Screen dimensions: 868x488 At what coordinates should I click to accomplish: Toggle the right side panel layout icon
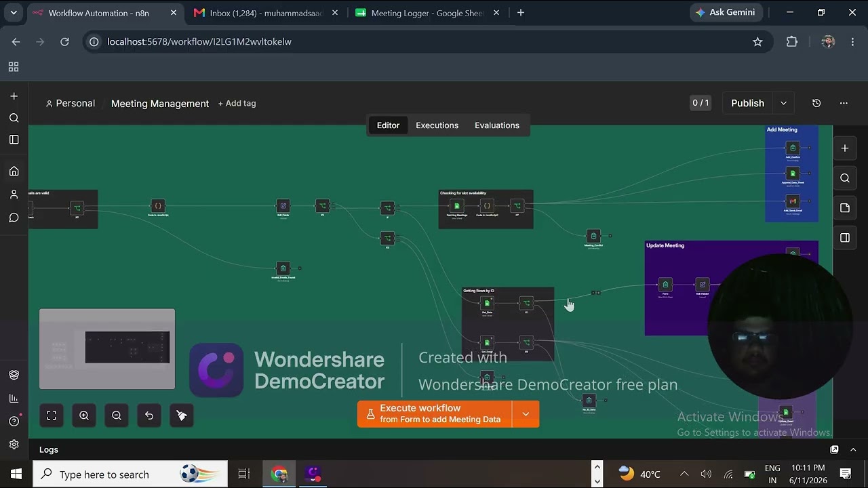pyautogui.click(x=844, y=237)
